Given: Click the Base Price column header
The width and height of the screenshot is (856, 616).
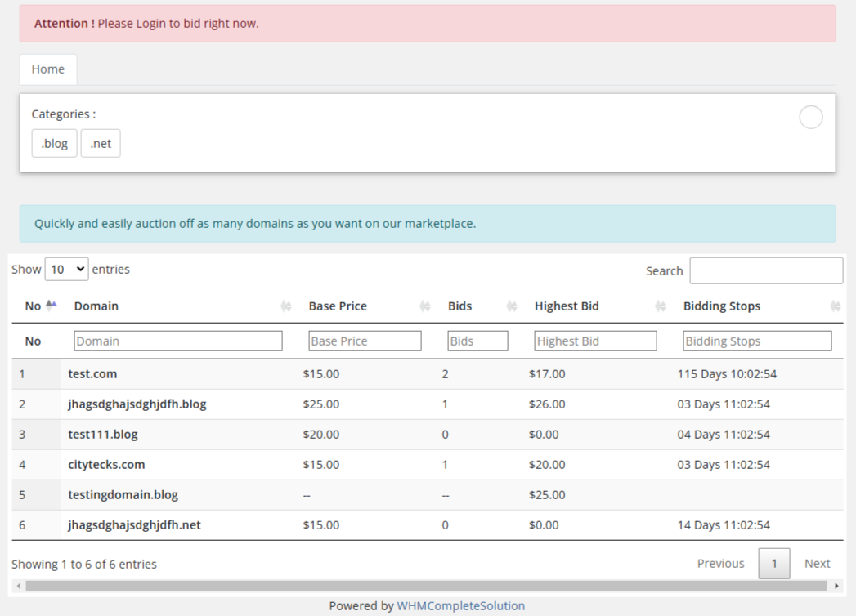Looking at the screenshot, I should tap(338, 306).
